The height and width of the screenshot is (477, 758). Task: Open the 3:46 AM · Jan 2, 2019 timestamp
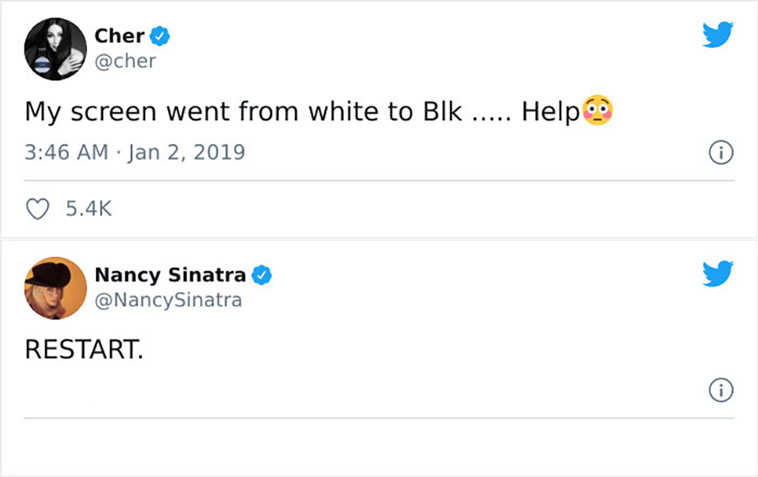coord(135,152)
